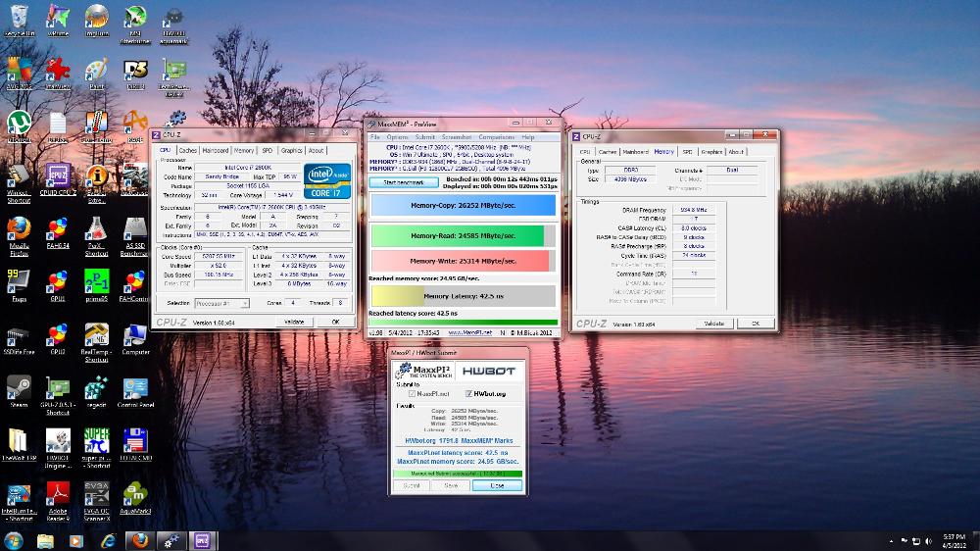Open the uTorrent desktop shortcut
The image size is (980, 551).
[x=20, y=125]
